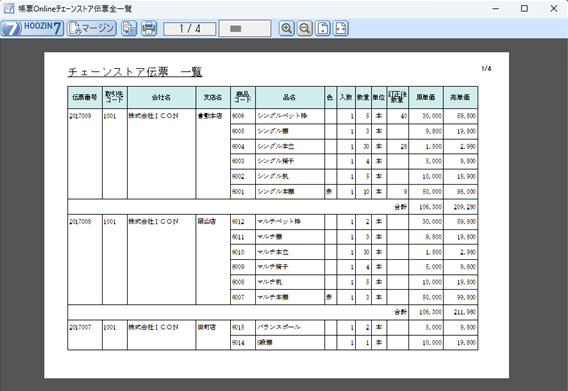568x391 pixels.
Task: Click the 1 / 4 page number field
Action: pos(189,29)
